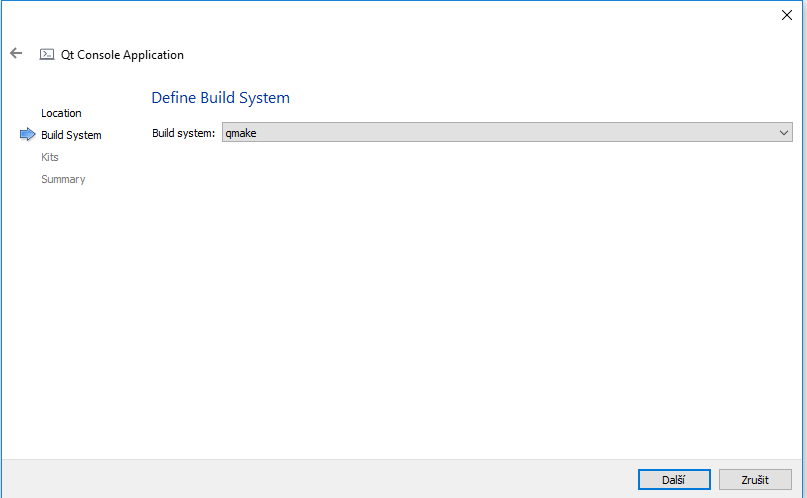Select the Kits wizard step
Screen dimensions: 807x498
[x=50, y=157]
